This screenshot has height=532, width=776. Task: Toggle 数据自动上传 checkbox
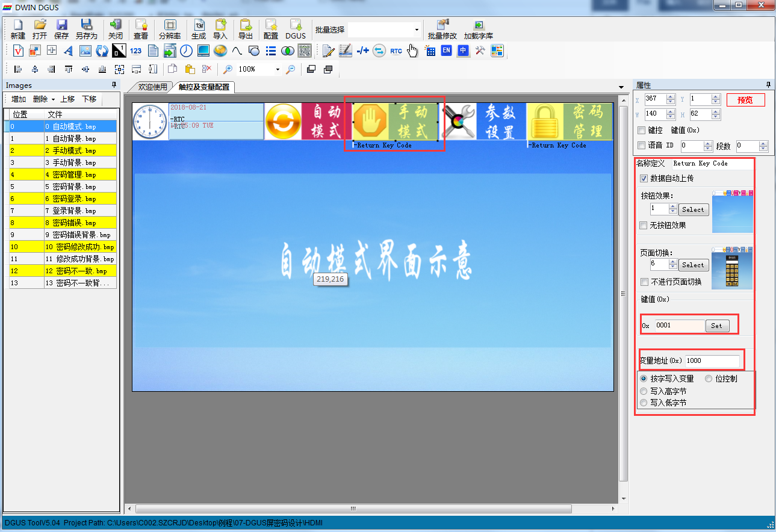(x=644, y=179)
